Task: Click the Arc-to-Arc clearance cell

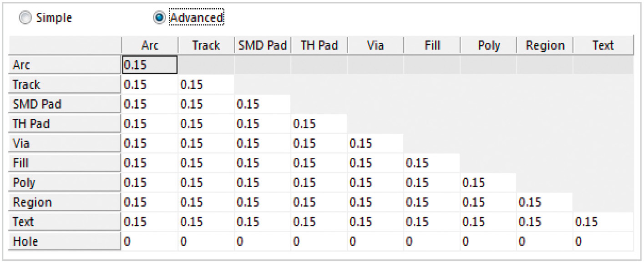Action: pos(150,66)
